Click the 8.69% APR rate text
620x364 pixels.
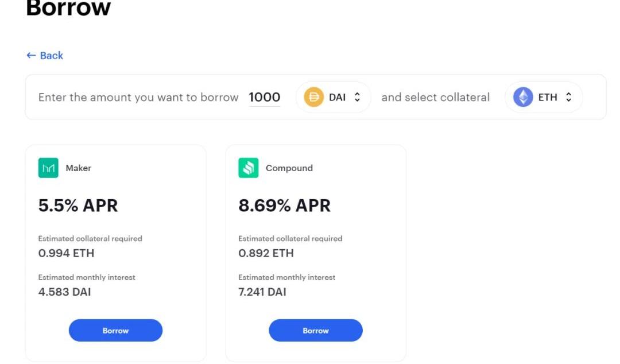[x=284, y=206]
